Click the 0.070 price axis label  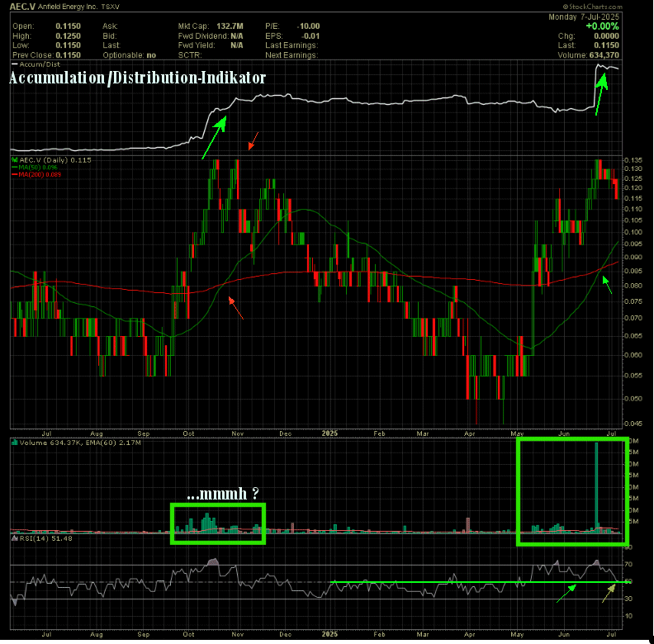pyautogui.click(x=633, y=318)
